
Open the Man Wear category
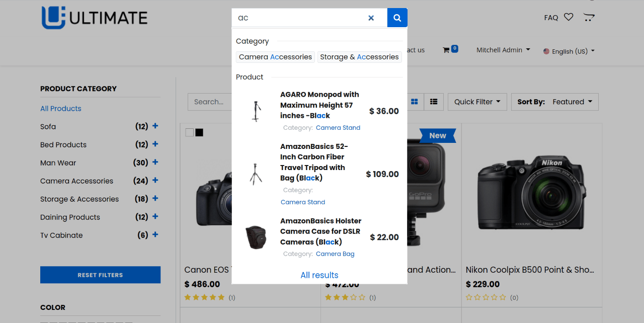point(58,163)
